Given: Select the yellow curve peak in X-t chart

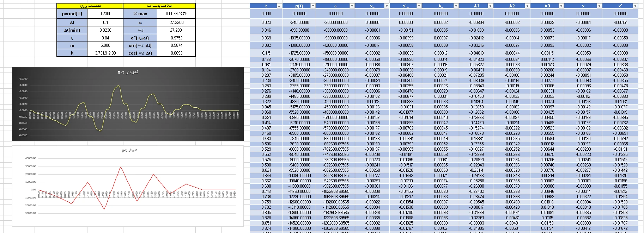Looking at the screenshot, I should pos(118,86).
